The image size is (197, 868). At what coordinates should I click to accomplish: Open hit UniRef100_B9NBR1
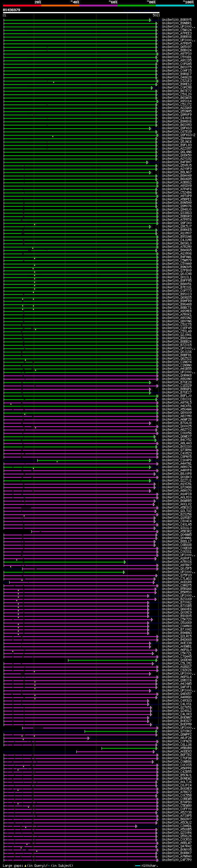click(177, 23)
